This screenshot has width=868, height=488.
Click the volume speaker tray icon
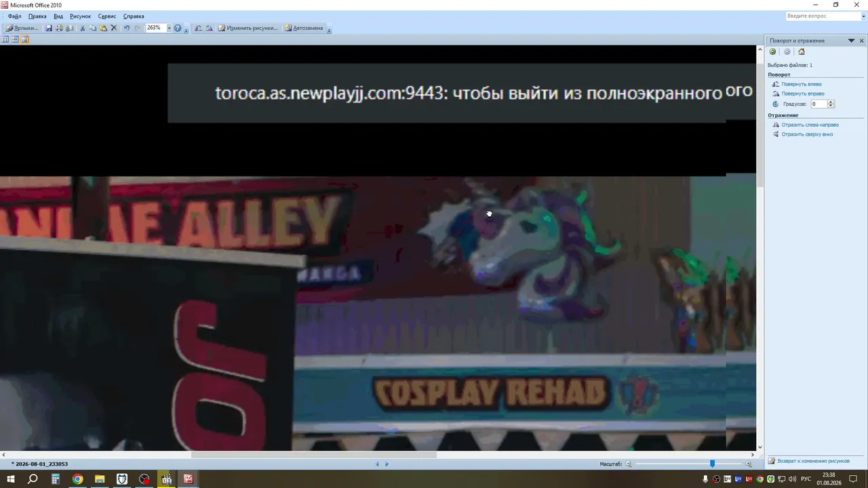click(793, 479)
